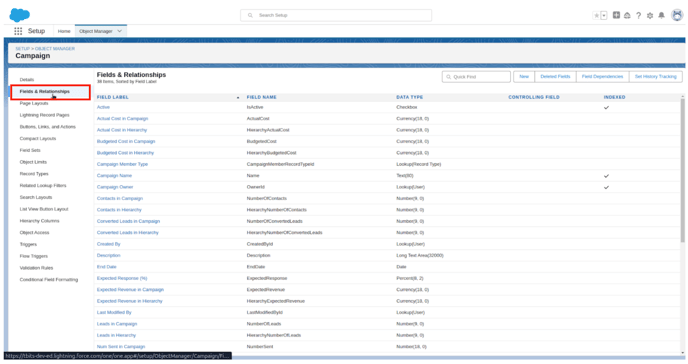Open the favorites list dropdown arrow
Image resolution: width=688 pixels, height=364 pixels.
[604, 15]
